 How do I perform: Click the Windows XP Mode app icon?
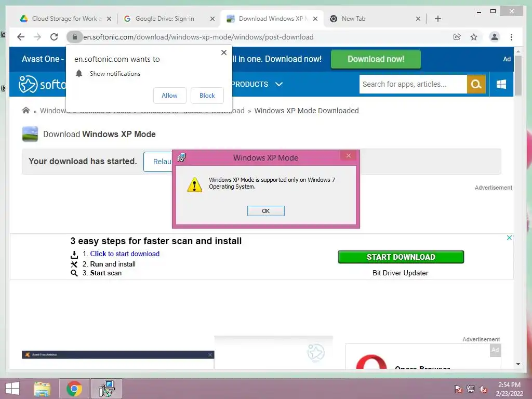pyautogui.click(x=30, y=134)
